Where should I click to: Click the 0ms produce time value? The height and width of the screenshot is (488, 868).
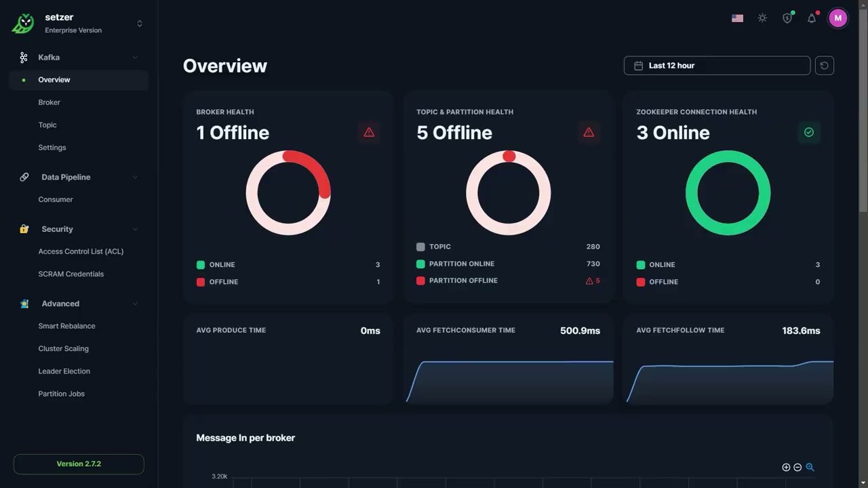click(370, 331)
